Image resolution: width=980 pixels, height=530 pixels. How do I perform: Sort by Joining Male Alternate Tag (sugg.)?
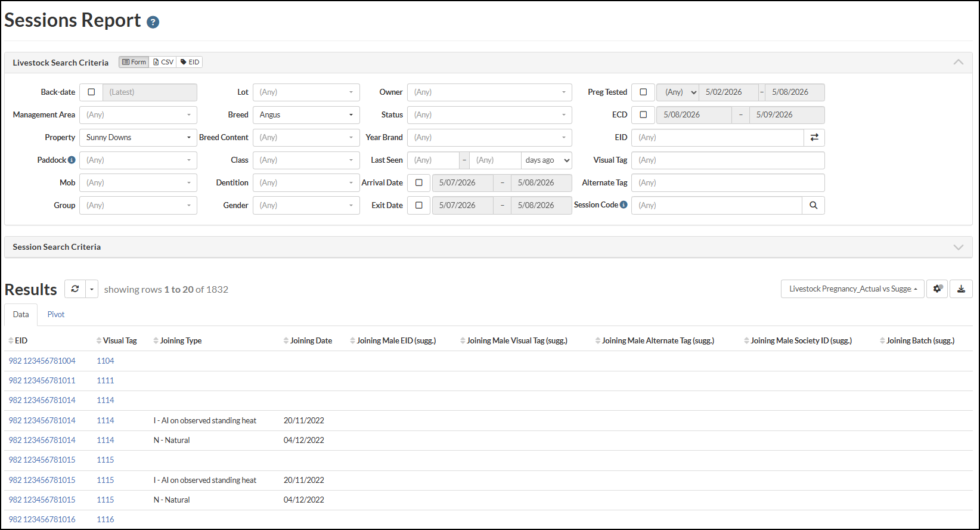point(655,341)
